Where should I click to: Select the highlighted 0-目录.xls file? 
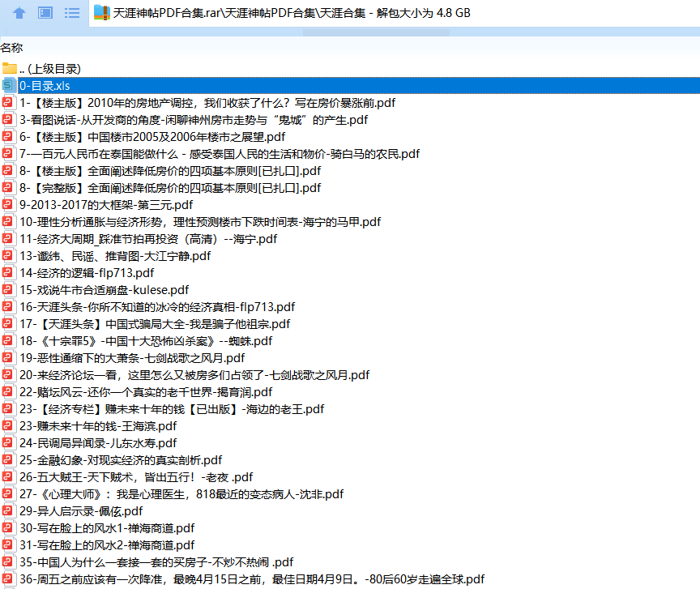coord(50,85)
